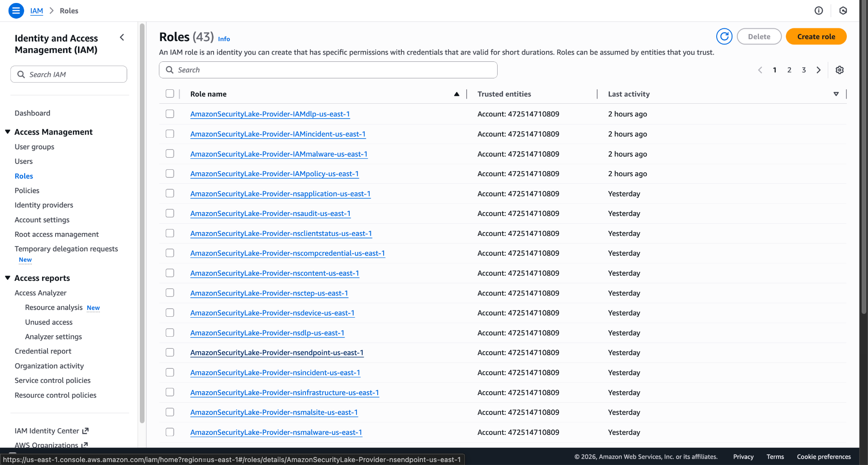Open Terms link in footer
This screenshot has width=868, height=465.
coord(775,457)
